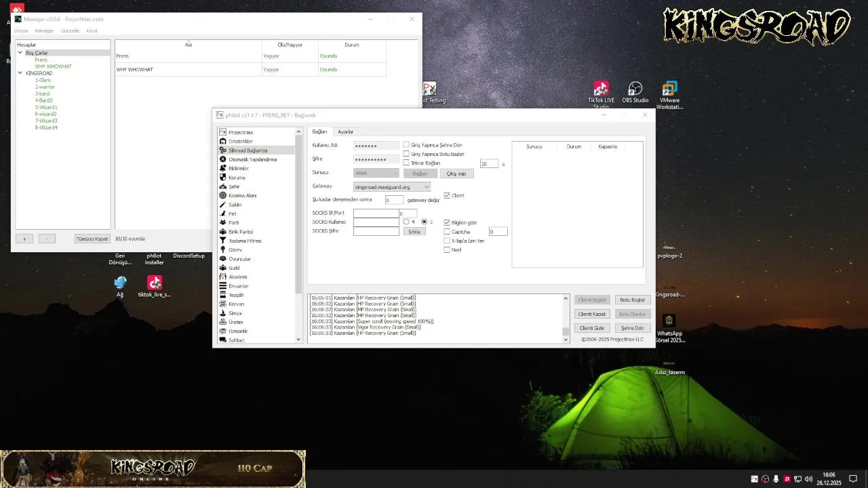This screenshot has width=868, height=488.
Task: Enable X-trap'a İzin Ver checkbox
Action: (447, 241)
